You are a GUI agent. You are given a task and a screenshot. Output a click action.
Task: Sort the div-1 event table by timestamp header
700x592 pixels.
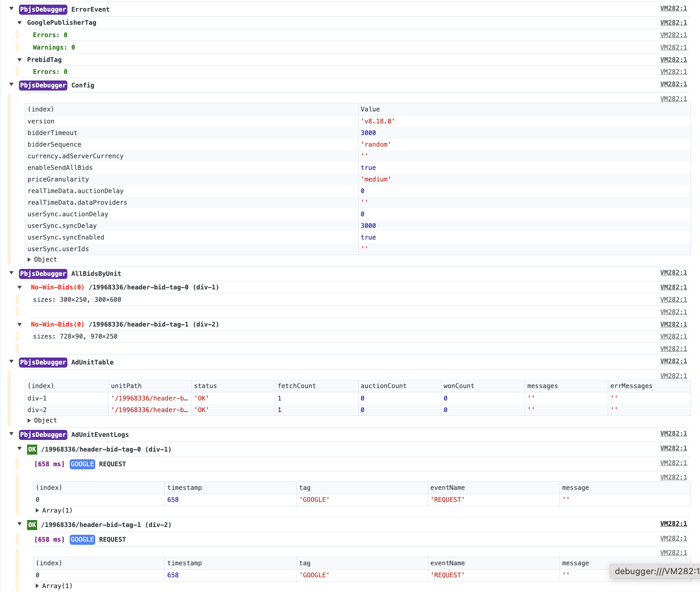point(230,488)
